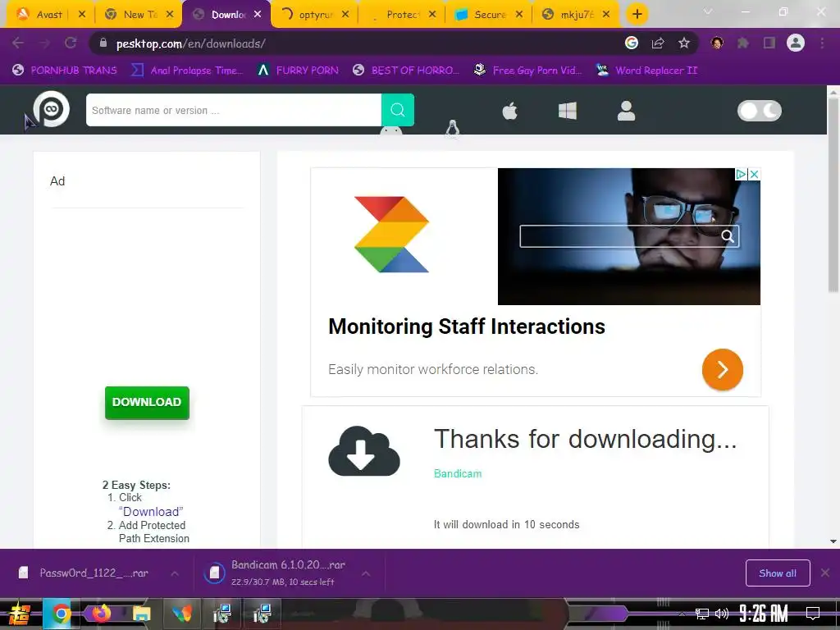The image size is (840, 630).
Task: Open the PasswOrd_1122 rar download item
Action: (83, 573)
